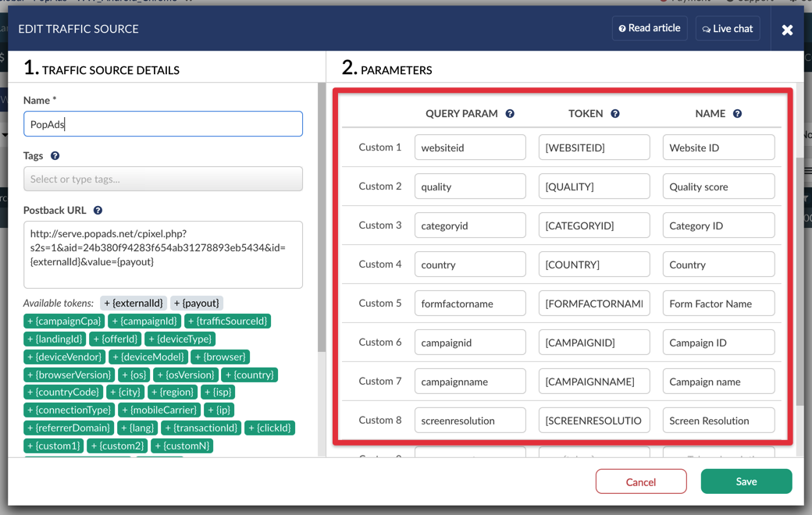Cancel editing the traffic source
The height and width of the screenshot is (515, 812).
[641, 482]
